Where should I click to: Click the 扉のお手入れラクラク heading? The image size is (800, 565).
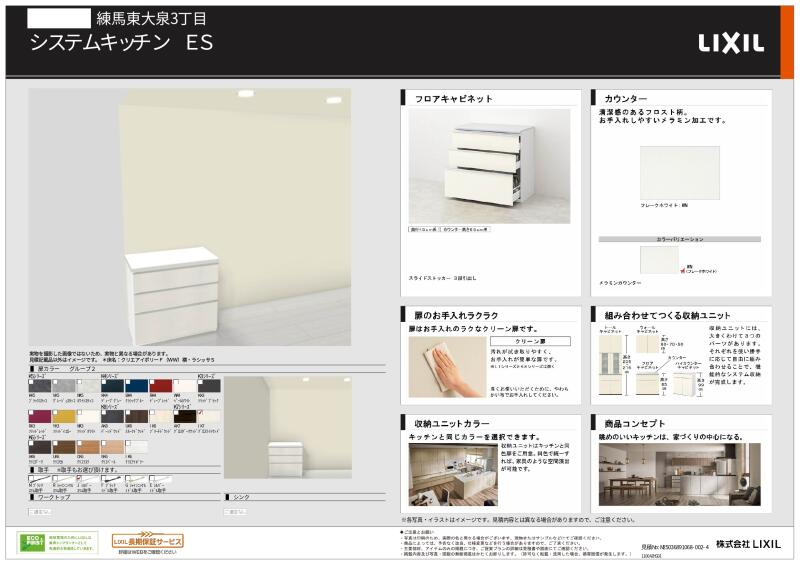pyautogui.click(x=456, y=315)
